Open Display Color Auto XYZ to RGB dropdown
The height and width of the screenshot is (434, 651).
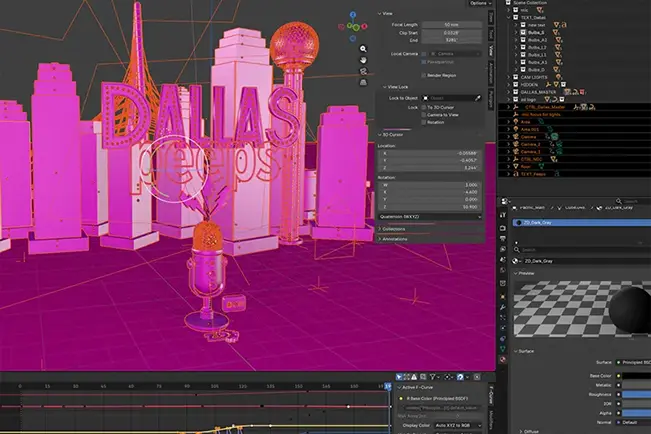click(x=458, y=426)
